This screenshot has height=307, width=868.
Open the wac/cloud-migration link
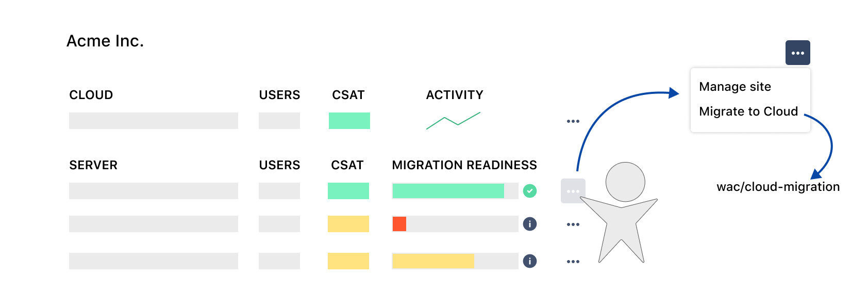point(778,187)
